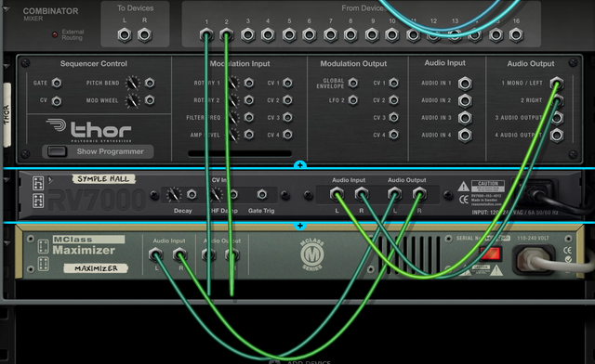Click the vertical THOR tape label
Viewport: 595px width, 364px height.
(7, 115)
